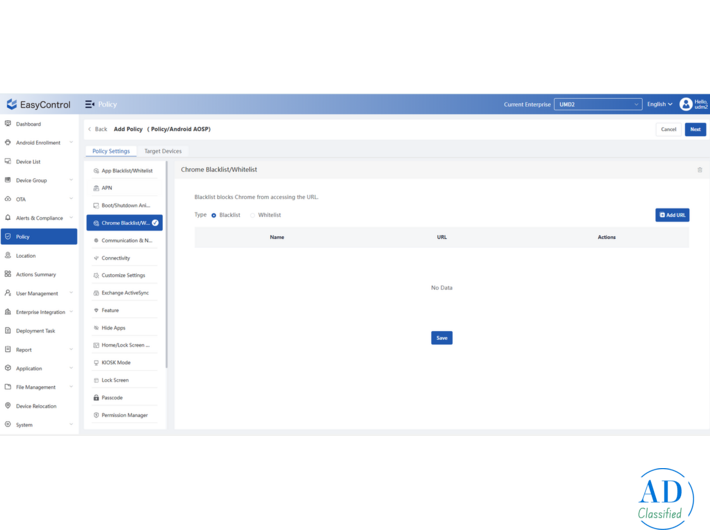Click the Actions column header
Image resolution: width=710 pixels, height=530 pixels.
click(x=607, y=237)
